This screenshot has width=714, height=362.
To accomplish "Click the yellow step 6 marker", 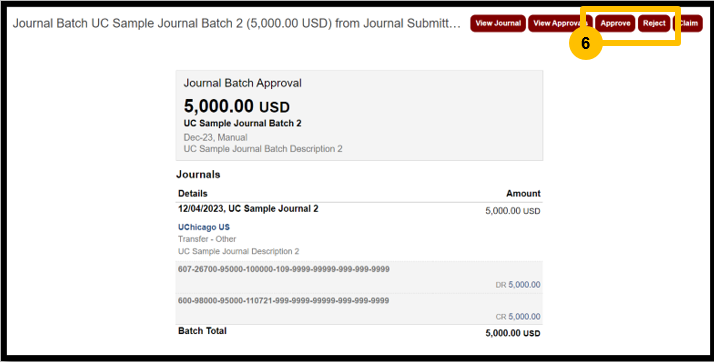I will (x=586, y=43).
